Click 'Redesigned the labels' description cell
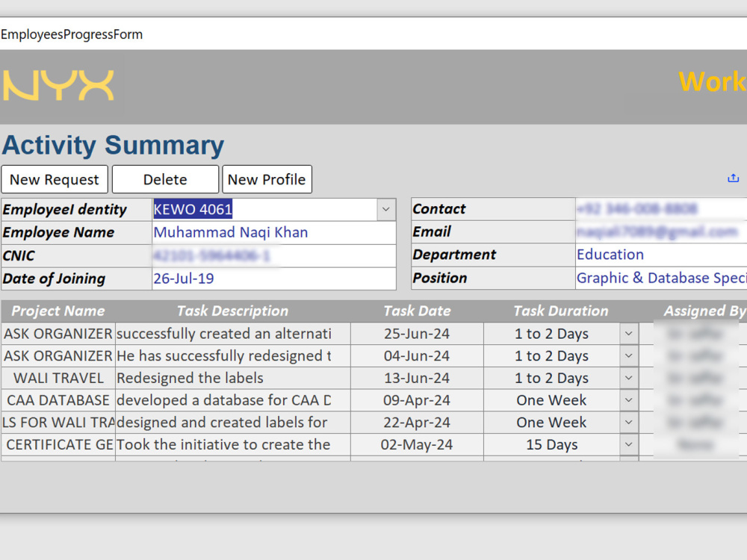747x560 pixels. pos(233,378)
